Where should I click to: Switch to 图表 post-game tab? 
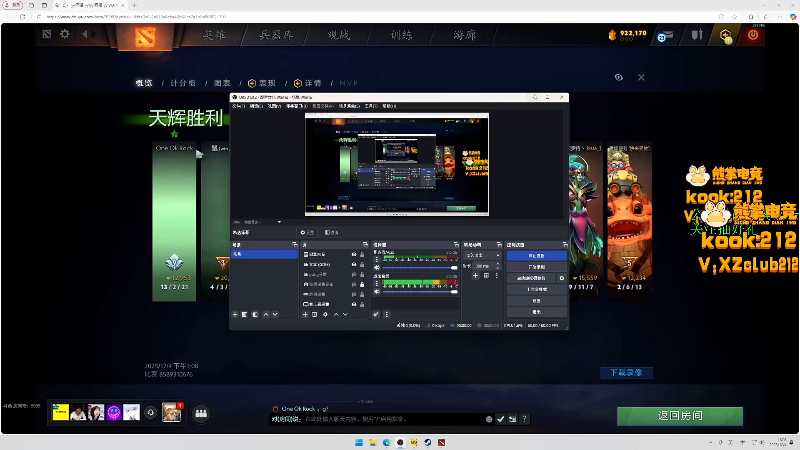click(222, 83)
